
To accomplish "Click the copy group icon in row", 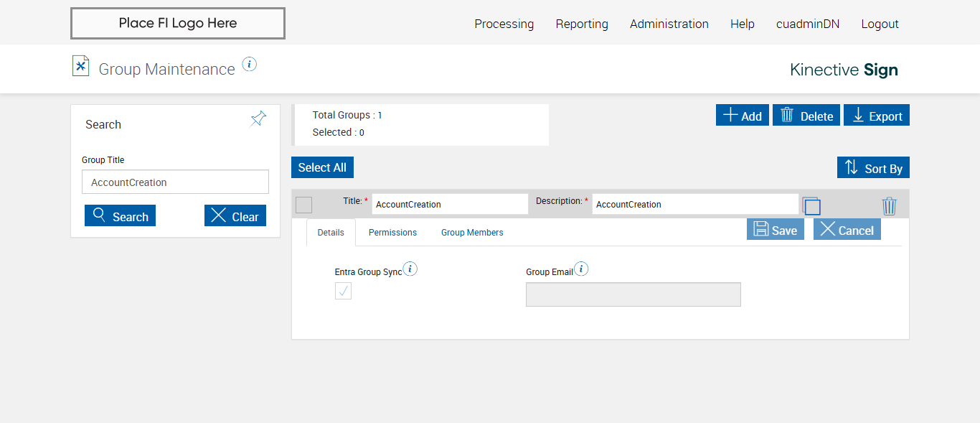I will (x=811, y=206).
